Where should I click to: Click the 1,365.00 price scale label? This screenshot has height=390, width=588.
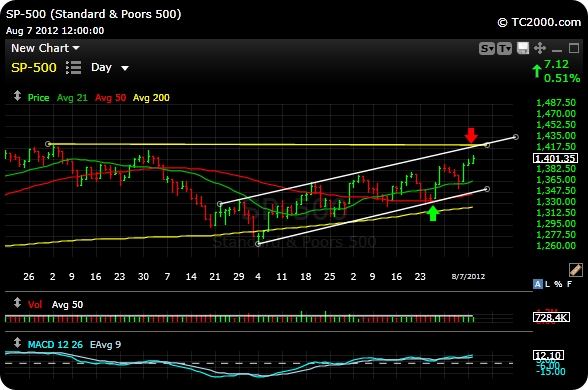coord(556,180)
